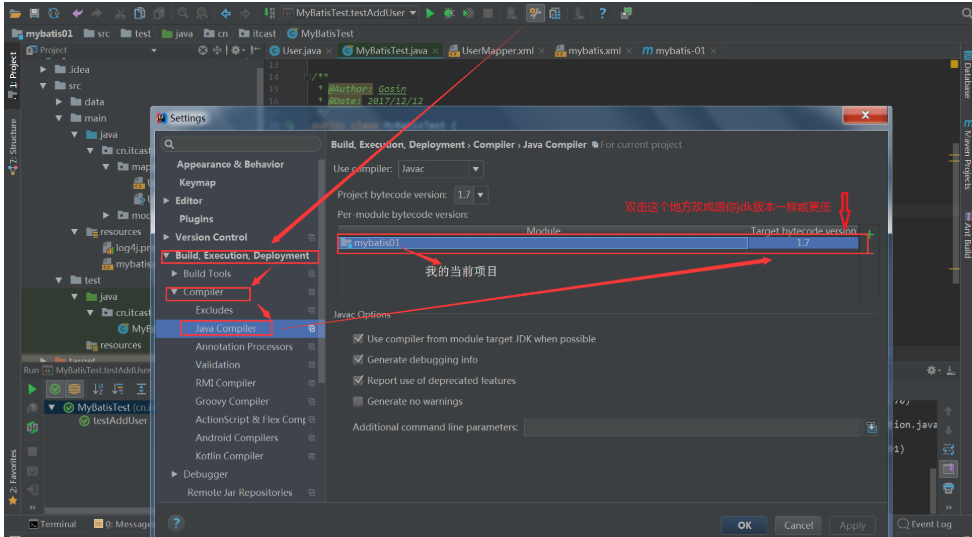Screen dimensions: 972x537
Task: Click the Cut scissors icon
Action: click(121, 13)
